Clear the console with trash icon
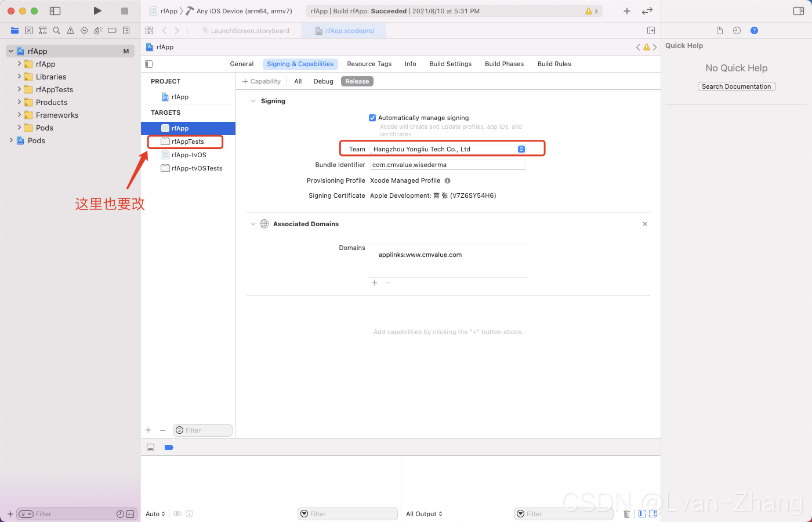Screen dimensions: 812x522 coord(626,514)
